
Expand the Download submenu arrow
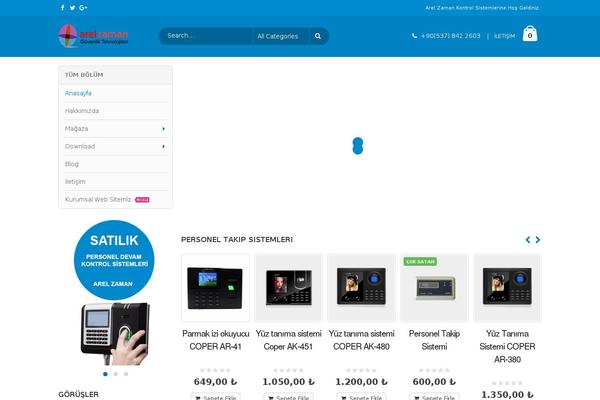163,147
